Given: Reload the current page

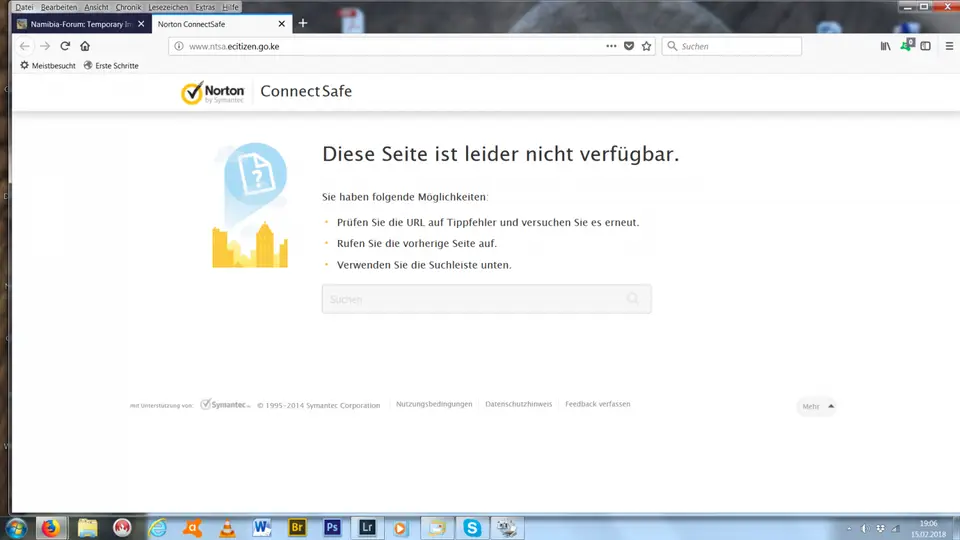Looking at the screenshot, I should coord(65,46).
